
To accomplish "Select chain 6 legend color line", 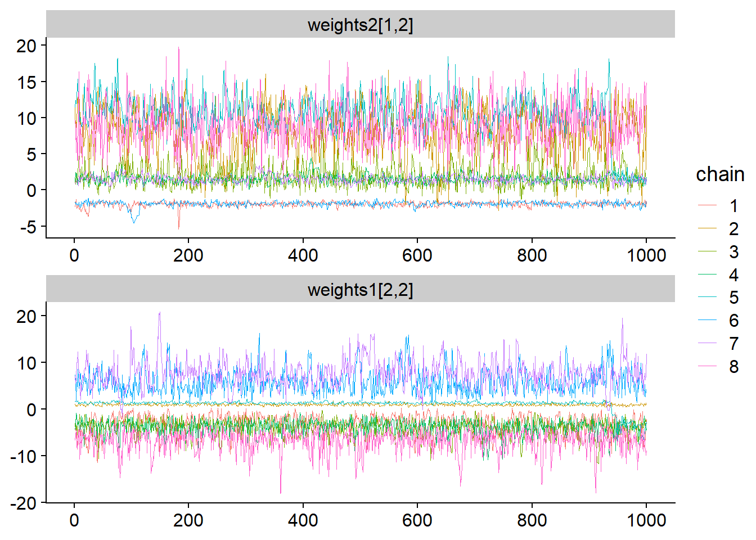I will pos(708,321).
